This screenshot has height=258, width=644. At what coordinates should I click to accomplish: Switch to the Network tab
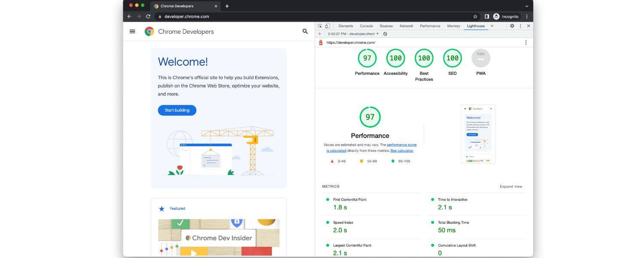406,26
